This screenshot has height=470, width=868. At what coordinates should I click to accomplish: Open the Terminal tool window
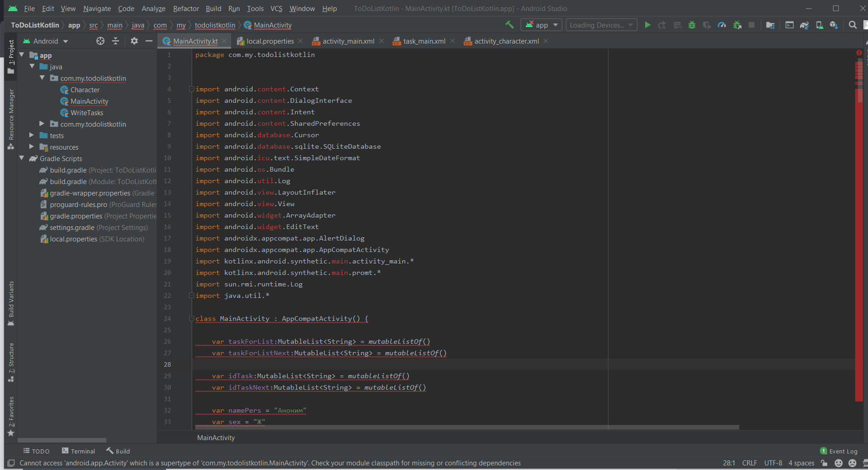click(x=78, y=451)
